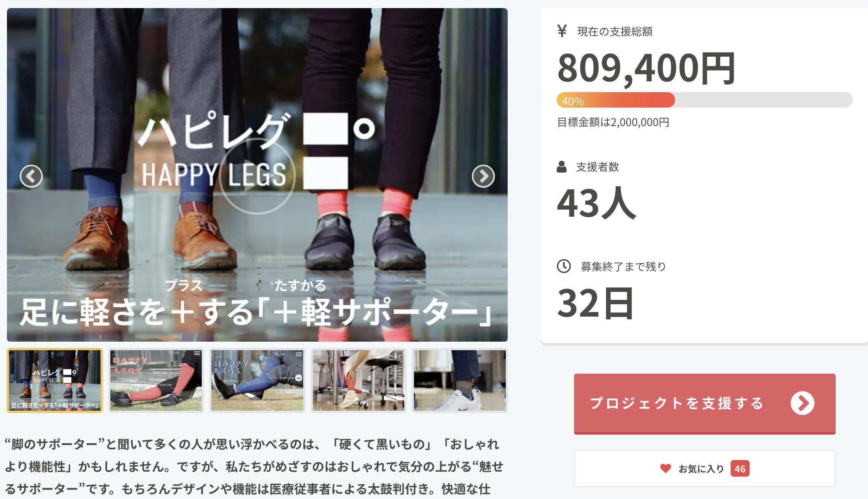The image size is (868, 499).
Task: Select the thumbnail showing person on stool
Action: [x=358, y=380]
